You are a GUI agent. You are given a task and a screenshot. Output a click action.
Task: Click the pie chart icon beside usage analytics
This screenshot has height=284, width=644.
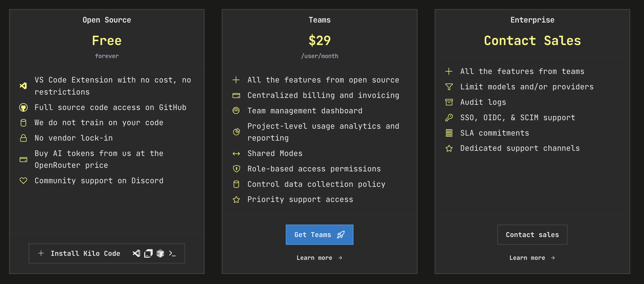[236, 132]
